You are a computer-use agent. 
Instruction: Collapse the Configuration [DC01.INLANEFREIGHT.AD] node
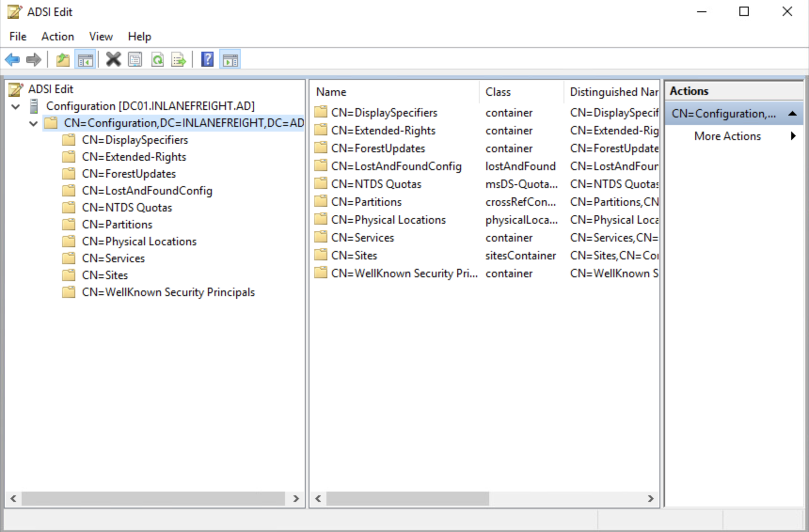tap(16, 107)
